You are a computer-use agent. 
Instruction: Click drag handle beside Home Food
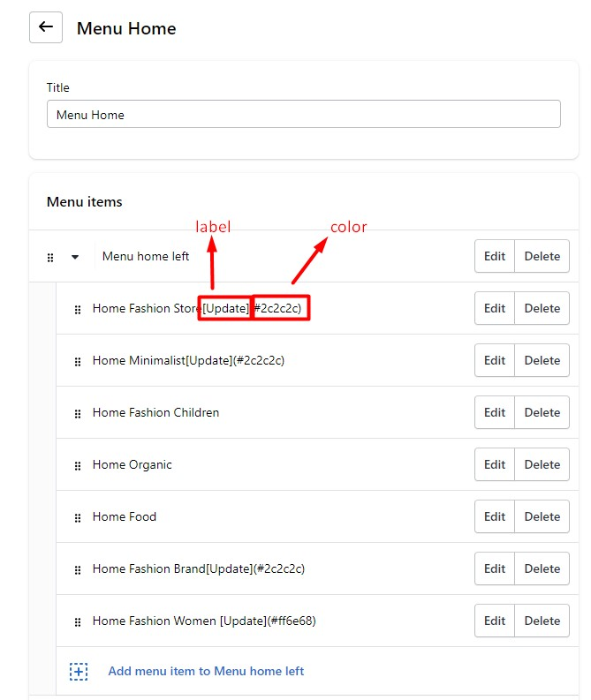[78, 518]
